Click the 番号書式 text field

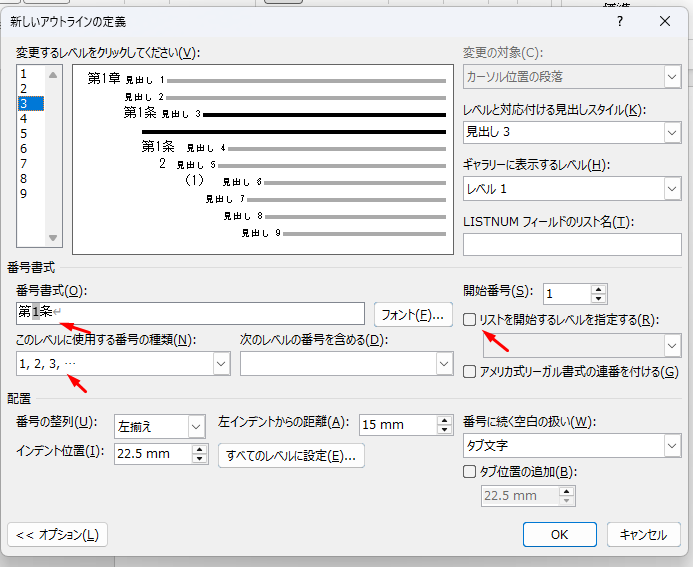(x=190, y=314)
